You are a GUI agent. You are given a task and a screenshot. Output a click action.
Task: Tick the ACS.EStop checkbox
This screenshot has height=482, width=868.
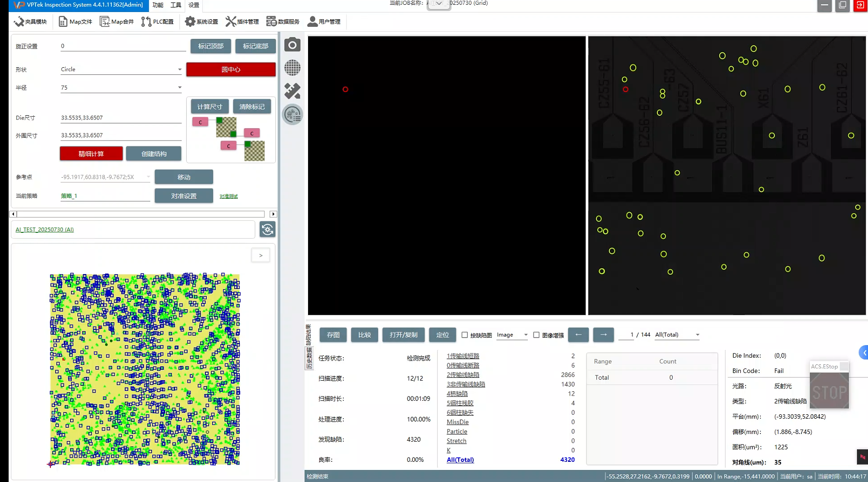click(844, 366)
